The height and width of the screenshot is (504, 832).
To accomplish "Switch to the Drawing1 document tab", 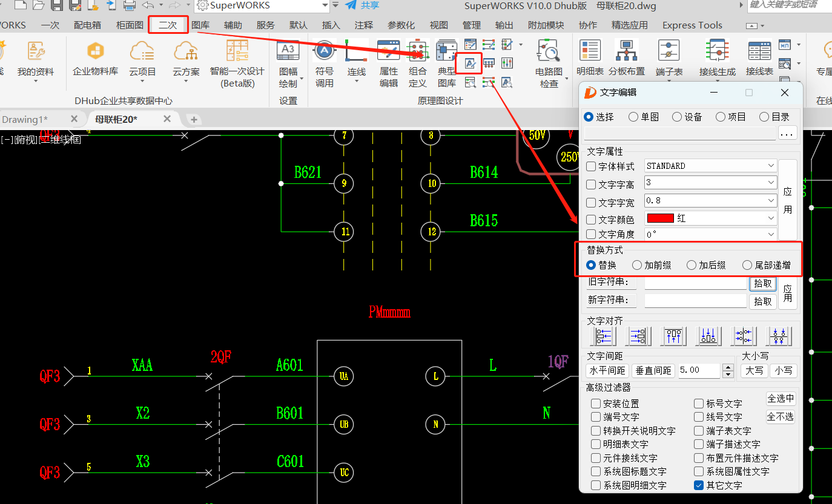I will click(x=25, y=119).
